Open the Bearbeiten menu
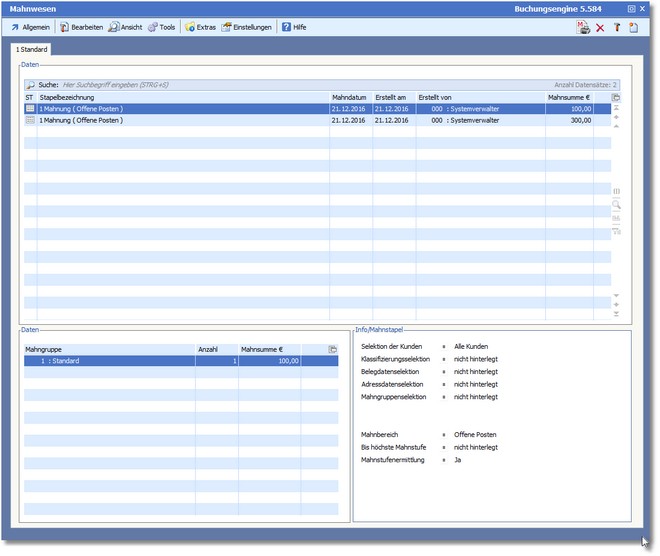This screenshot has width=660, height=556. (80, 27)
